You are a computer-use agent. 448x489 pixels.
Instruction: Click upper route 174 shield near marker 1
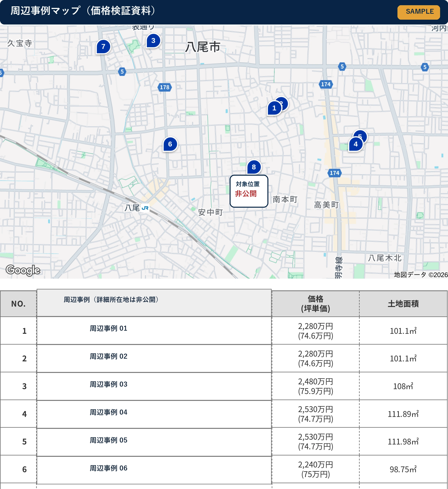click(x=326, y=84)
